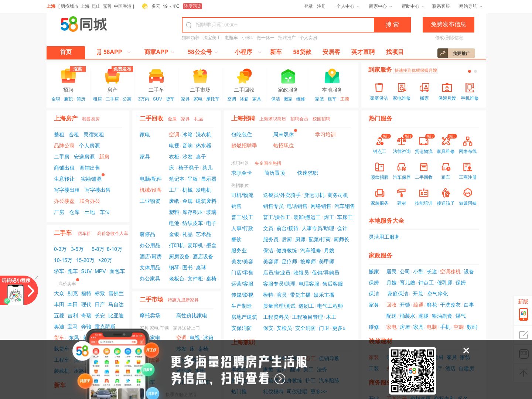The width and height of the screenshot is (532, 399).
Task: Open the 喷绘招牌 signage icon
Action: click(379, 167)
